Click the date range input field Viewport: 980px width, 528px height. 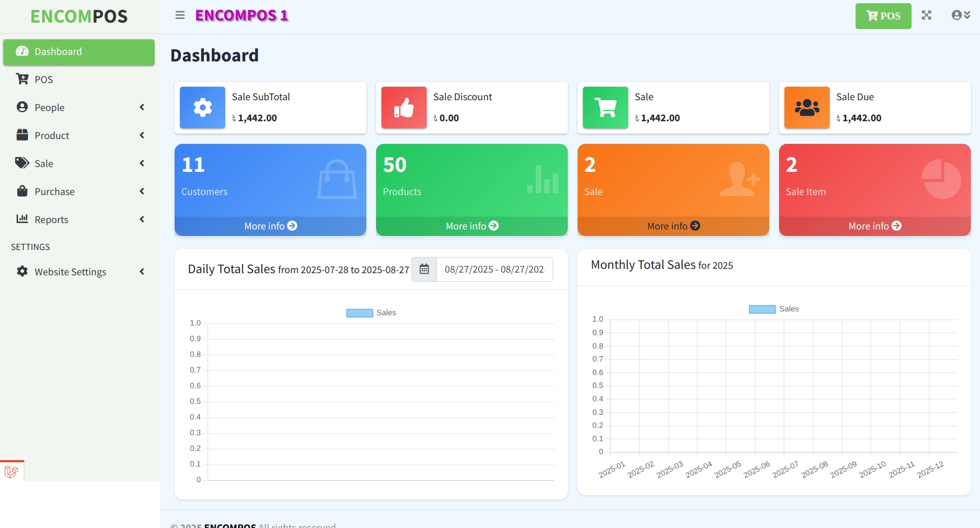coord(494,269)
